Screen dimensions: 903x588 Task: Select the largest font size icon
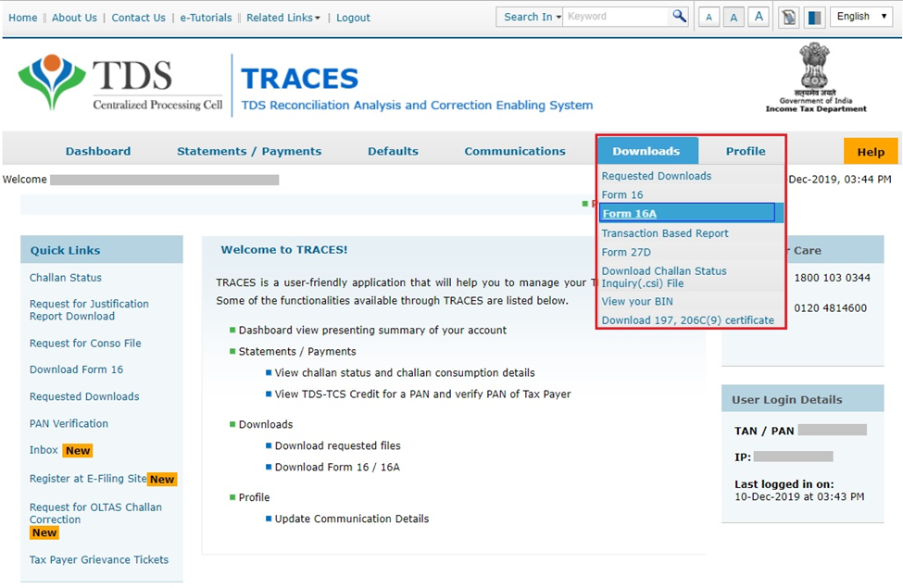(x=758, y=16)
